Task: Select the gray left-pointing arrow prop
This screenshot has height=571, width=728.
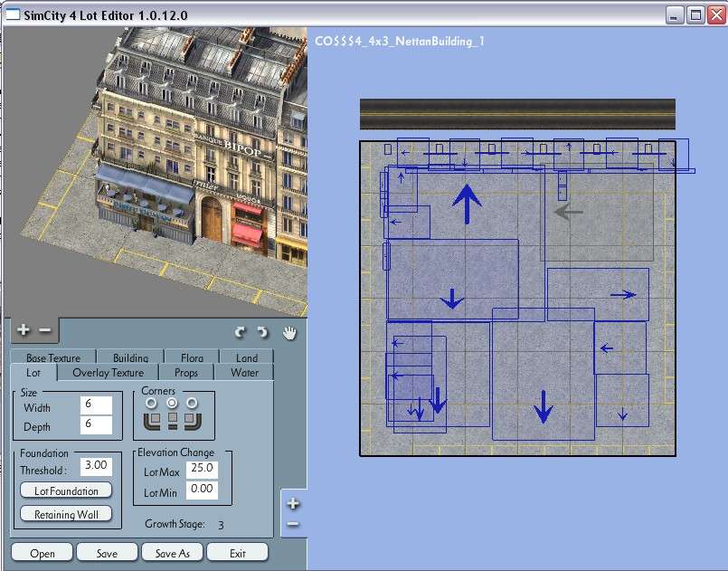Action: (x=569, y=212)
